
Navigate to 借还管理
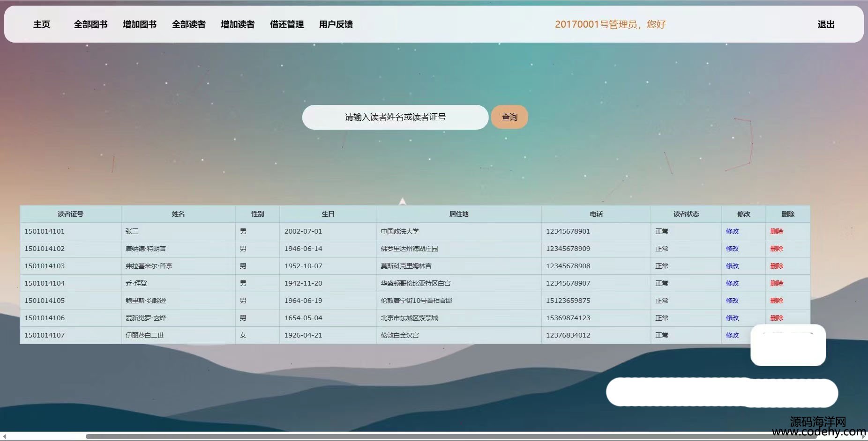tap(287, 24)
